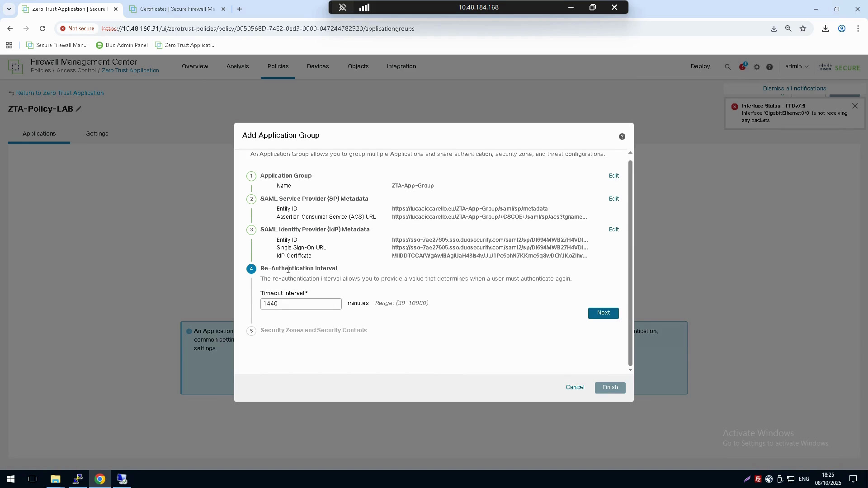Expand the admin user dropdown
868x488 pixels.
pyautogui.click(x=797, y=66)
